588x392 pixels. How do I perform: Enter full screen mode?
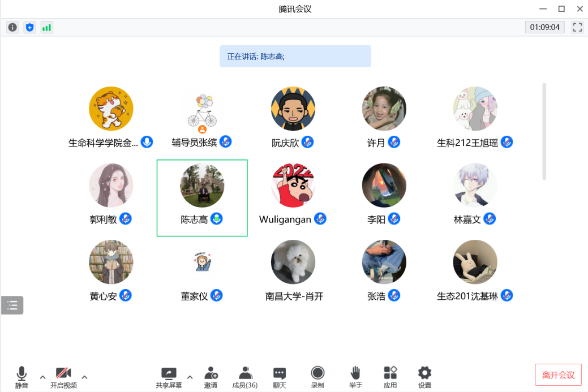point(577,27)
